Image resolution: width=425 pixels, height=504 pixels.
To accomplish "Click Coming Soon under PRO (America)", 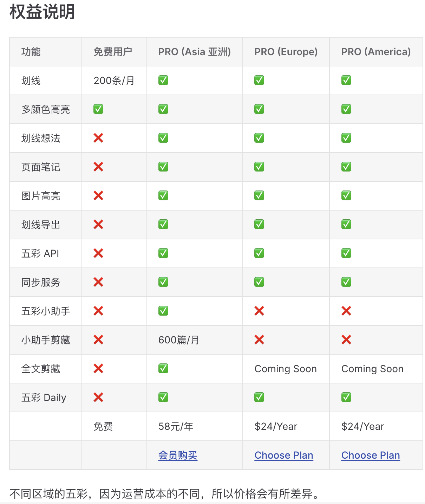I will (372, 369).
